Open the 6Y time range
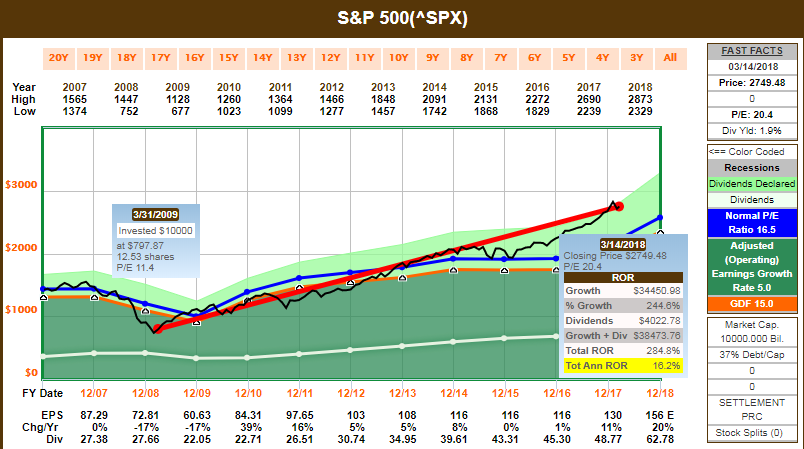Image resolution: width=804 pixels, height=449 pixels. tap(534, 58)
